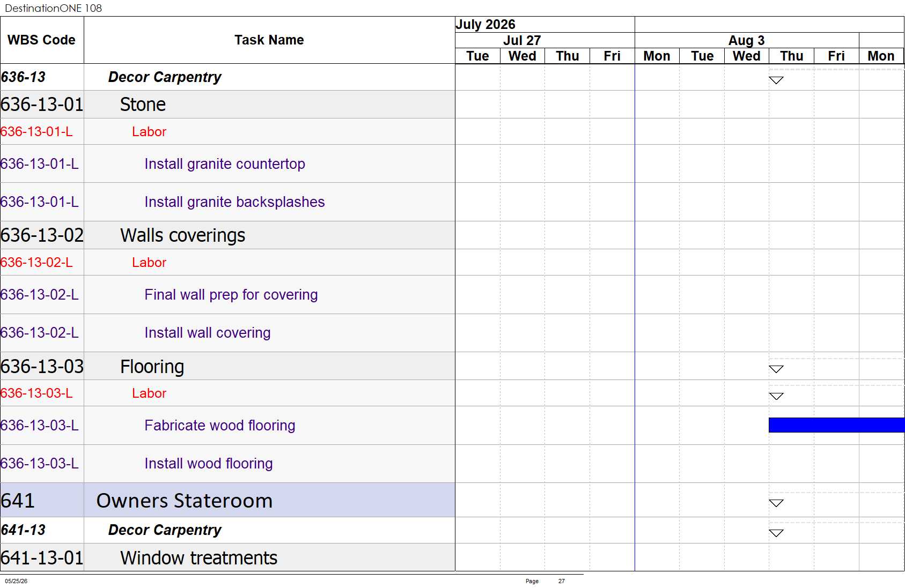The height and width of the screenshot is (588, 905).
Task: Select the Walls coverings row
Action: (227, 235)
